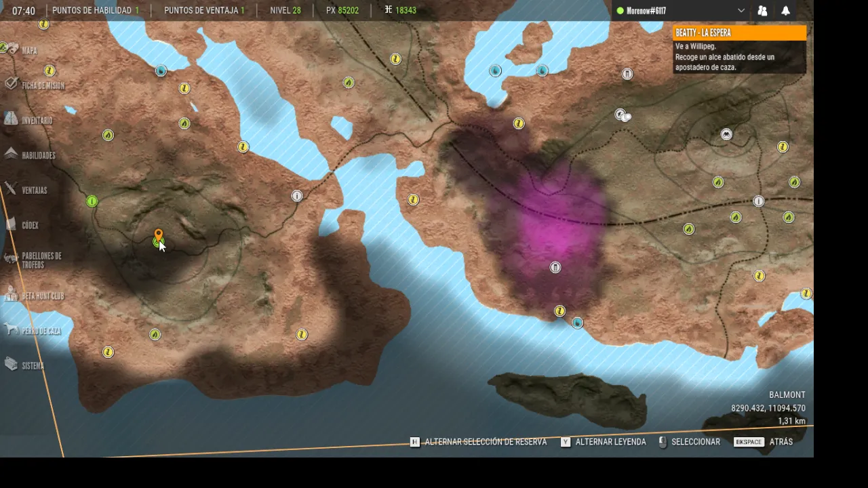The width and height of the screenshot is (868, 488).
Task: Click the currency symbol next to 18343
Action: tap(389, 10)
